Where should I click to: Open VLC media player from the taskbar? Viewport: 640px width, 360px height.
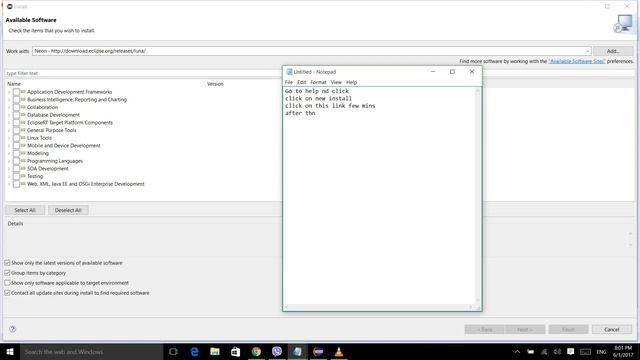point(339,351)
